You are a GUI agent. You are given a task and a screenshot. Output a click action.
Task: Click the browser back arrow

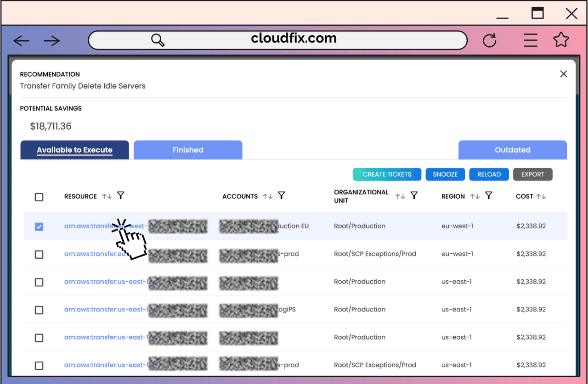click(22, 41)
